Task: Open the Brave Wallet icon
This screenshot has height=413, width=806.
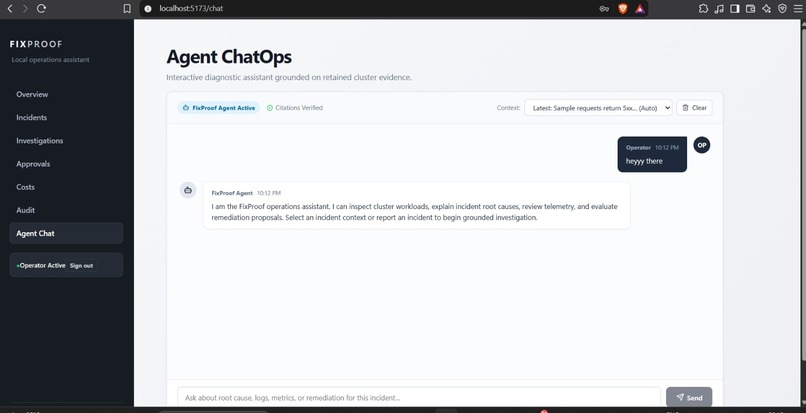Action: pos(750,8)
